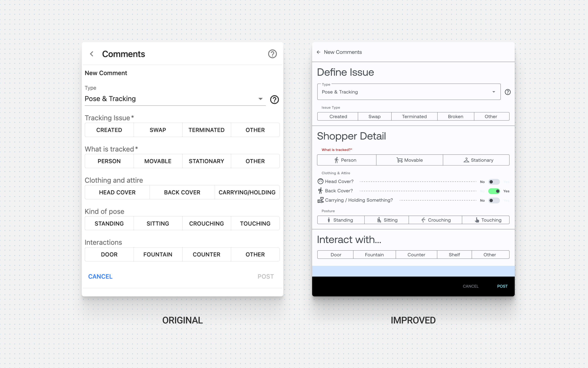This screenshot has height=368, width=588.
Task: Pick SITTING kind of pose
Action: 158,223
